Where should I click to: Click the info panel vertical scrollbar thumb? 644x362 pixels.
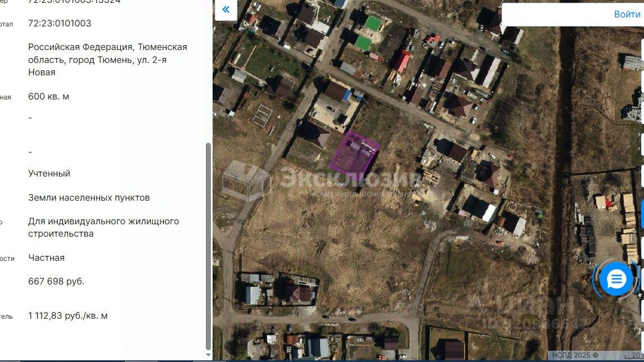pos(208,246)
